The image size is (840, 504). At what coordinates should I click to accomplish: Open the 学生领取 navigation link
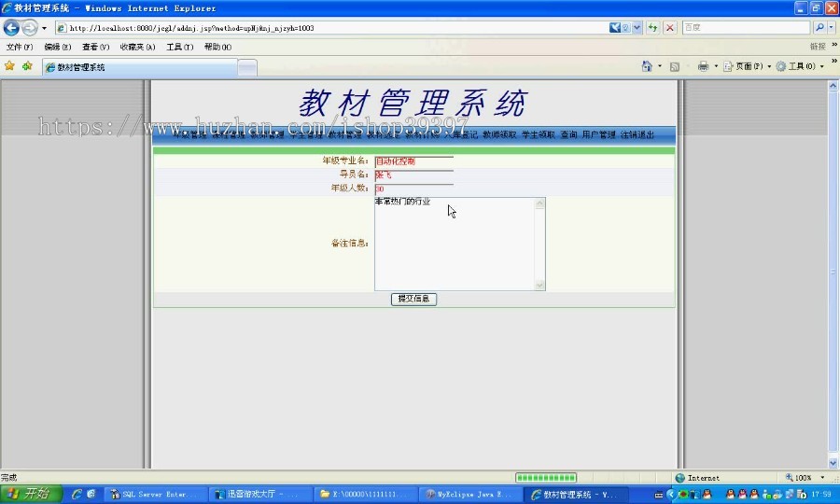[x=539, y=135]
